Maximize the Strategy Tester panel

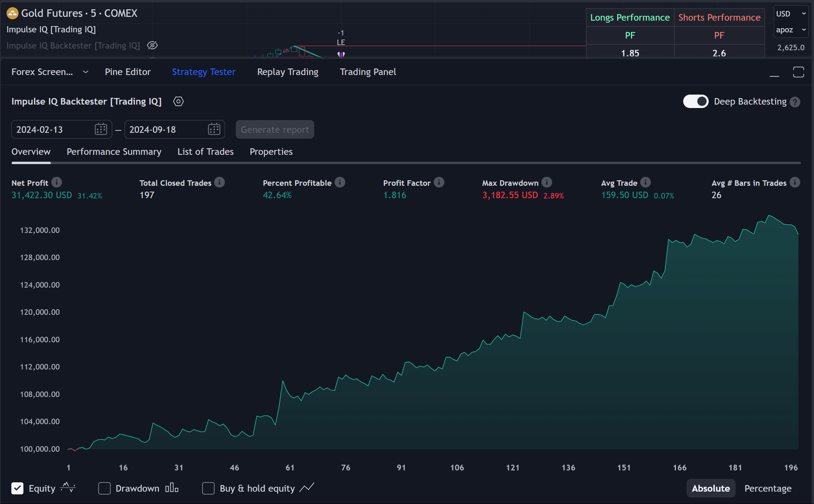pos(799,72)
